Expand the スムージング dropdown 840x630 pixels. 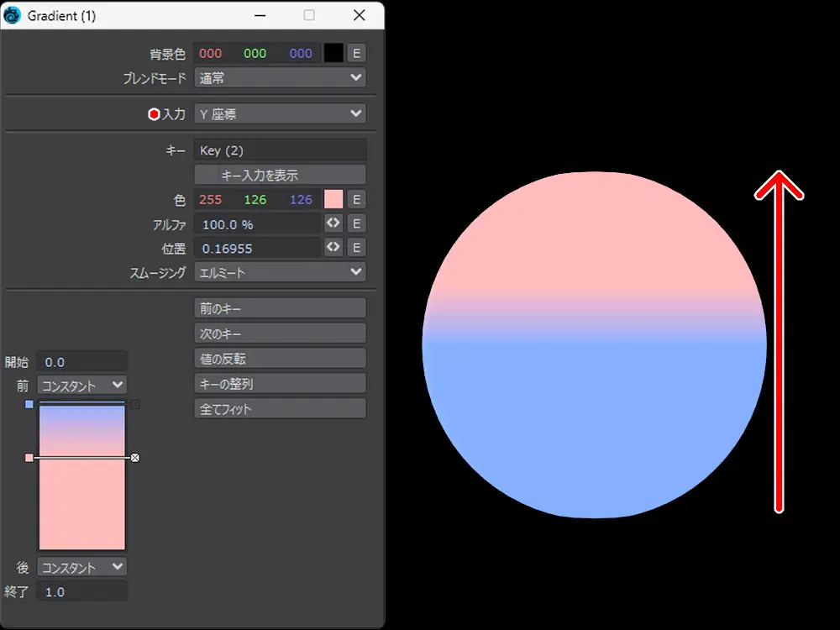[280, 272]
